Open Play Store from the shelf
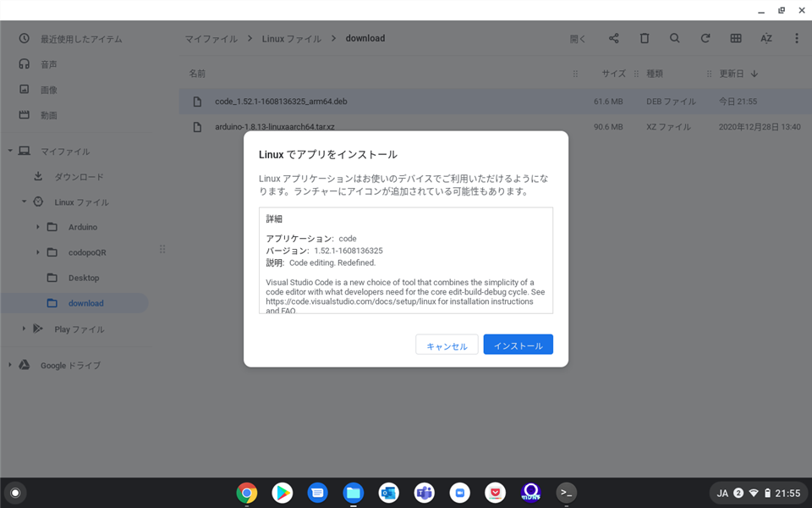The width and height of the screenshot is (812, 508). tap(283, 493)
